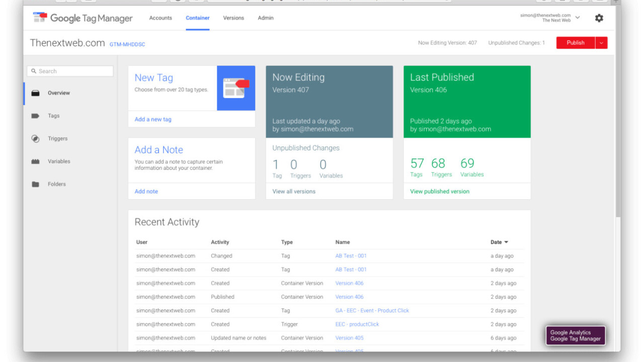Click the Tags label icon in sidebar
This screenshot has height=362, width=644.
coord(35,116)
